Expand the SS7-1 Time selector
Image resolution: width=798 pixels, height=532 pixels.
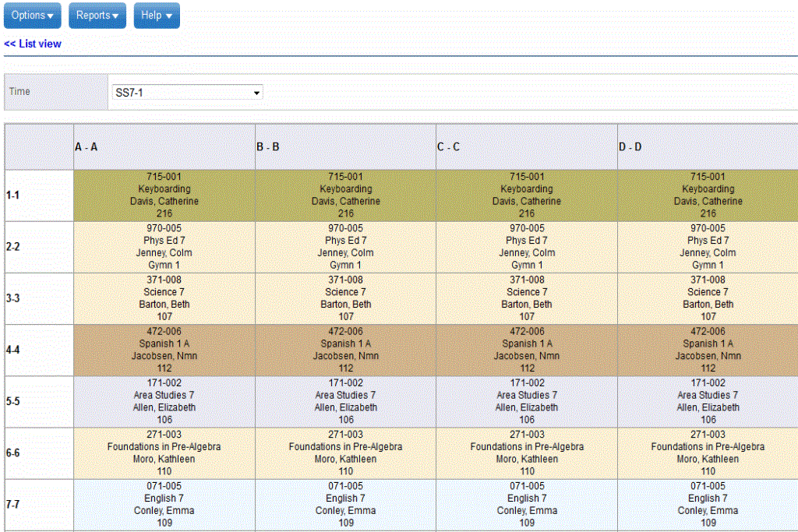point(256,92)
